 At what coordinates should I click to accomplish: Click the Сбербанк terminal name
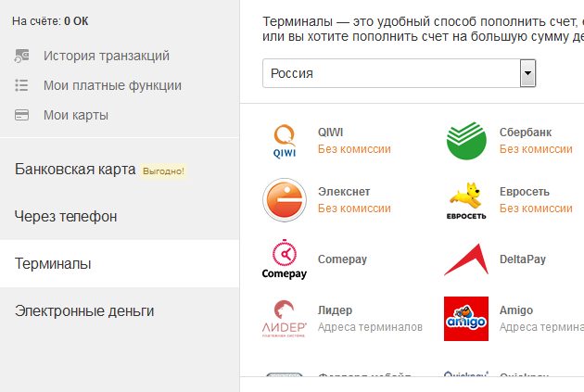[526, 133]
